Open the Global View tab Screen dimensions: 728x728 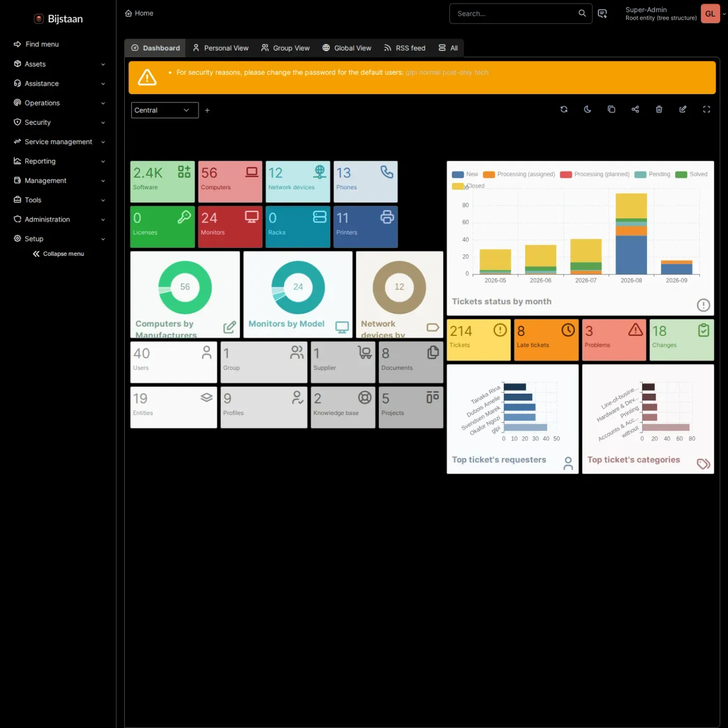347,48
